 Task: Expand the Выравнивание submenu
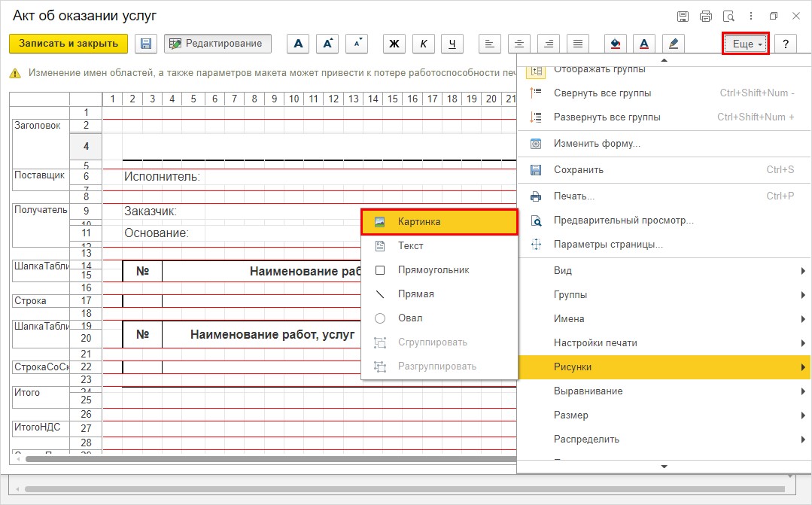coord(664,391)
